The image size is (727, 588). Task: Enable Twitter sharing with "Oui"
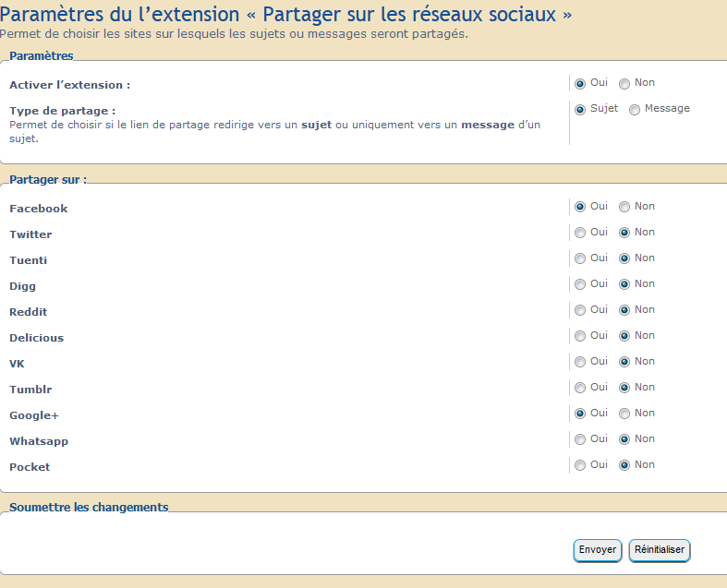pos(580,234)
